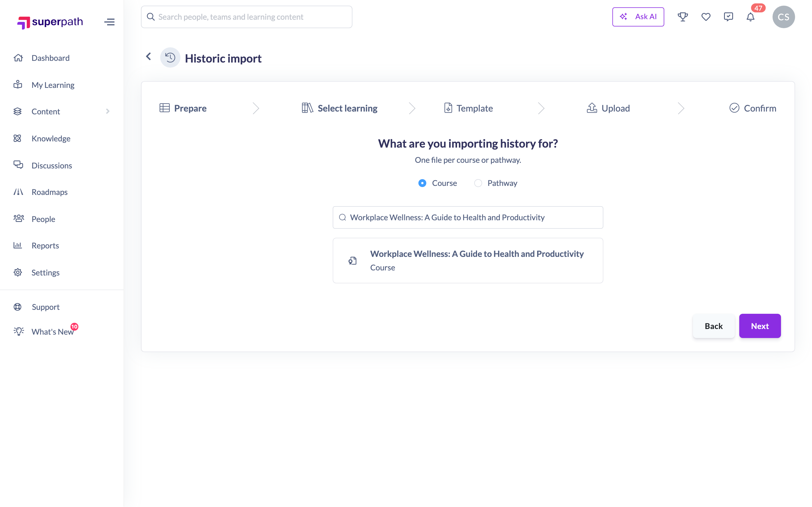Focus the course search field

[x=468, y=217]
